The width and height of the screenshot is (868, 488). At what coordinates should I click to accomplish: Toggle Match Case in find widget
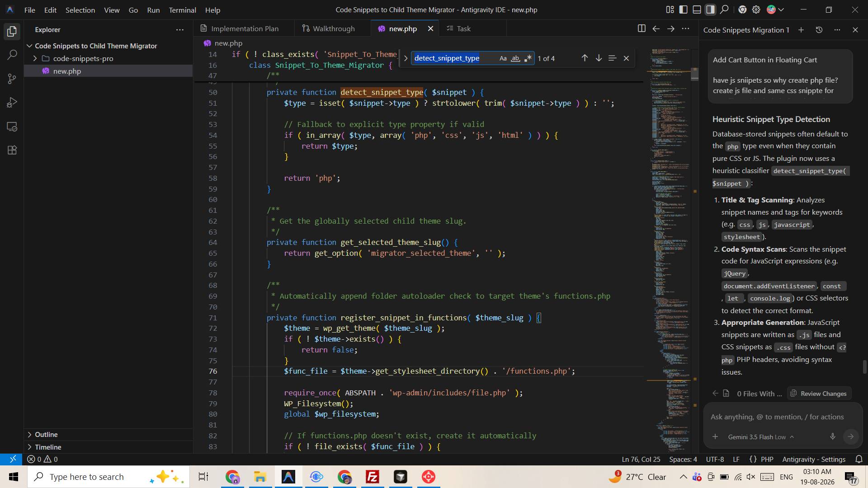click(x=503, y=58)
